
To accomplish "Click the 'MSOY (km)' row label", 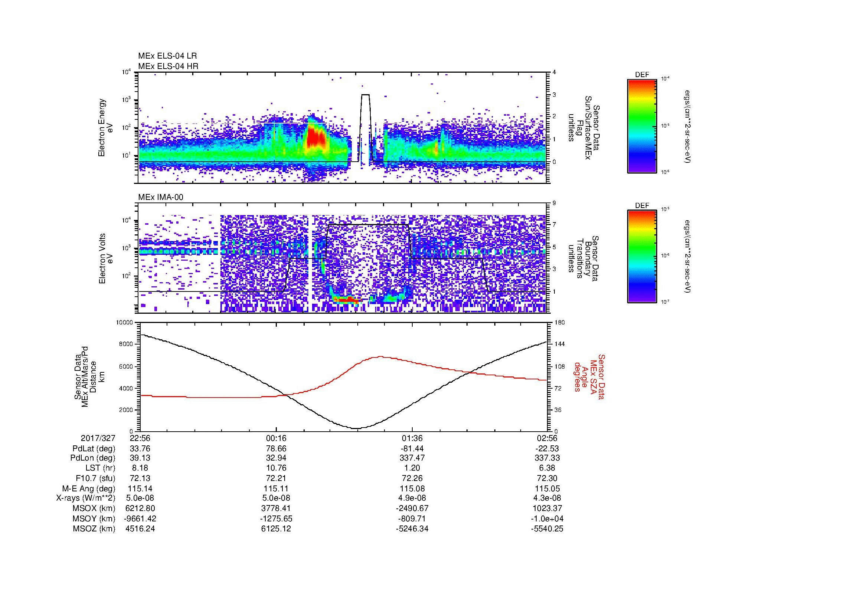I will [94, 519].
